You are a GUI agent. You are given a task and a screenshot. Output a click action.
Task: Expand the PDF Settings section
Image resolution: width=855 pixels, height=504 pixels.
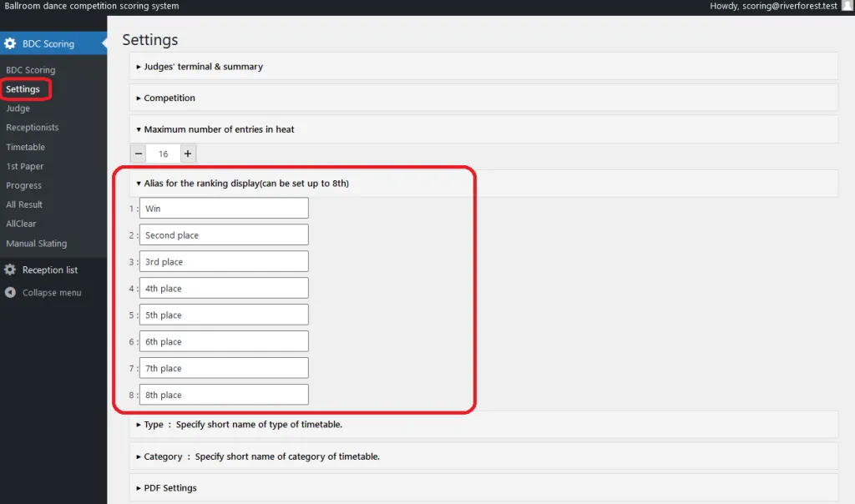coord(169,487)
